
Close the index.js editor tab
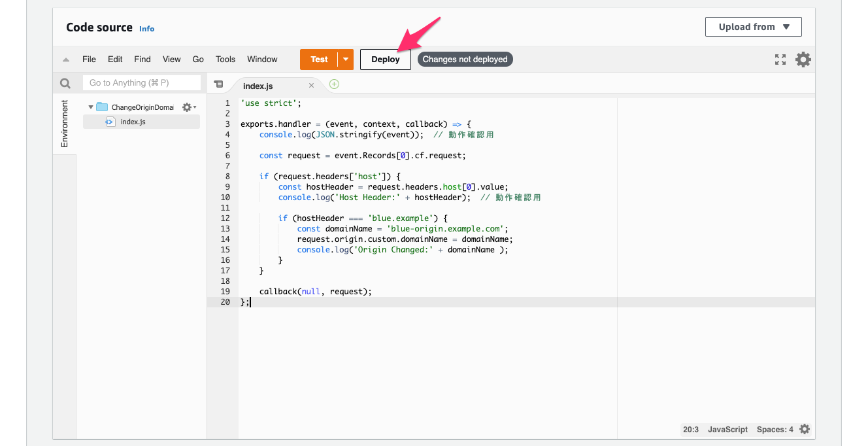point(312,86)
